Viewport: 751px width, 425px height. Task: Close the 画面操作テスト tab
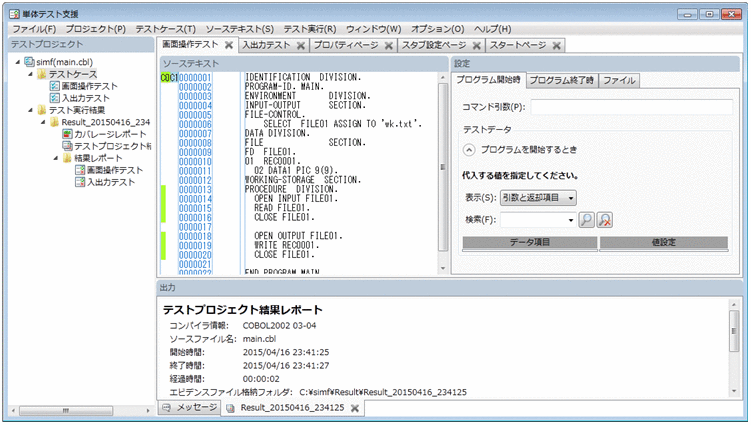(x=229, y=45)
